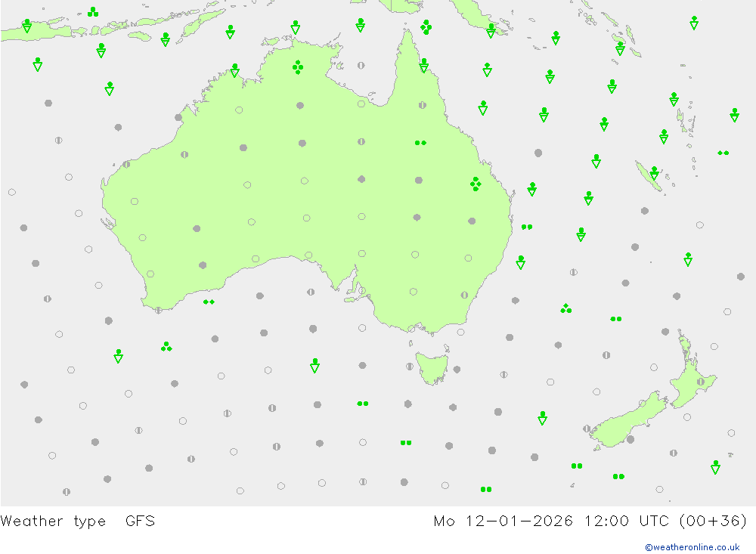Image resolution: width=756 pixels, height=554 pixels.
Task: Open the weatheronline.co.uk copyright link
Action: [x=692, y=546]
